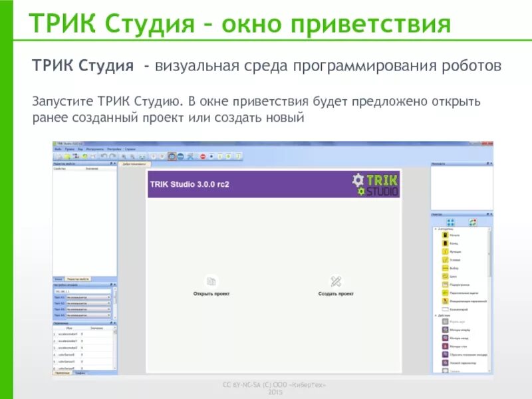Open the Вид menu
This screenshot has width=532, height=399.
80,149
